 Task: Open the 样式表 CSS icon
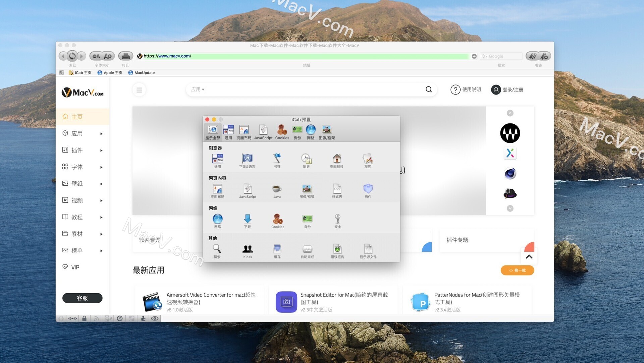pos(337,191)
